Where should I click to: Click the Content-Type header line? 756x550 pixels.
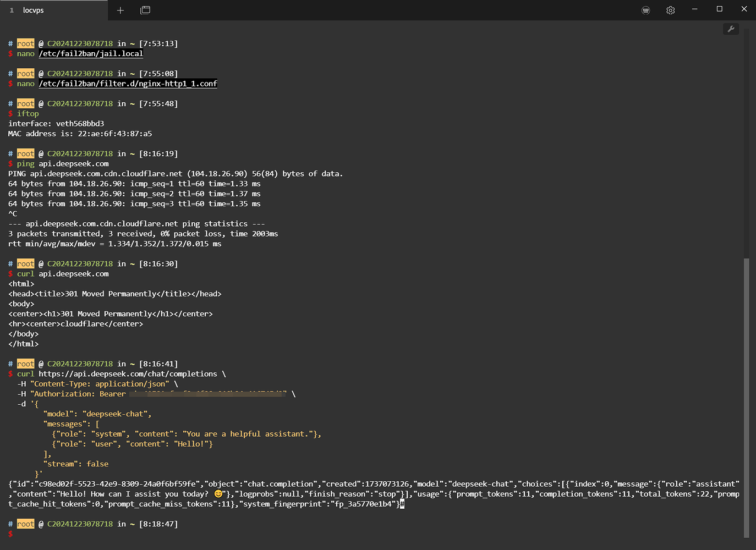tap(97, 384)
